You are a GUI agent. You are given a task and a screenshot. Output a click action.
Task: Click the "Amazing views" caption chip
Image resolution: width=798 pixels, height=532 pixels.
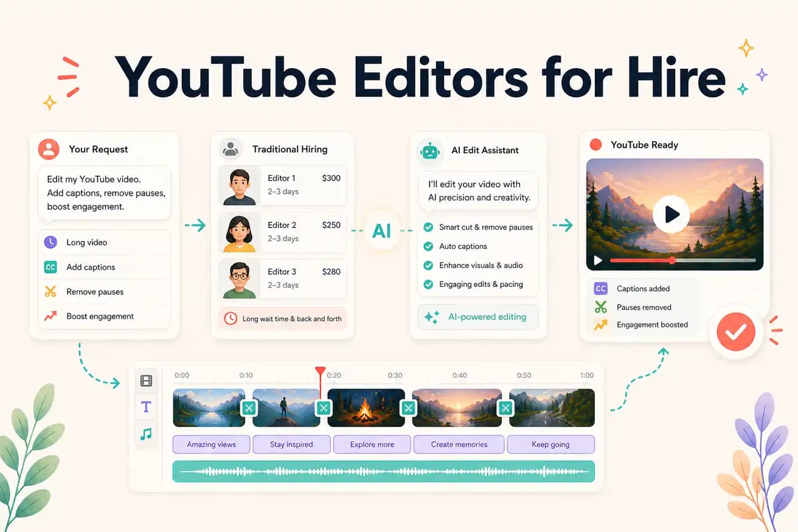pyautogui.click(x=211, y=444)
